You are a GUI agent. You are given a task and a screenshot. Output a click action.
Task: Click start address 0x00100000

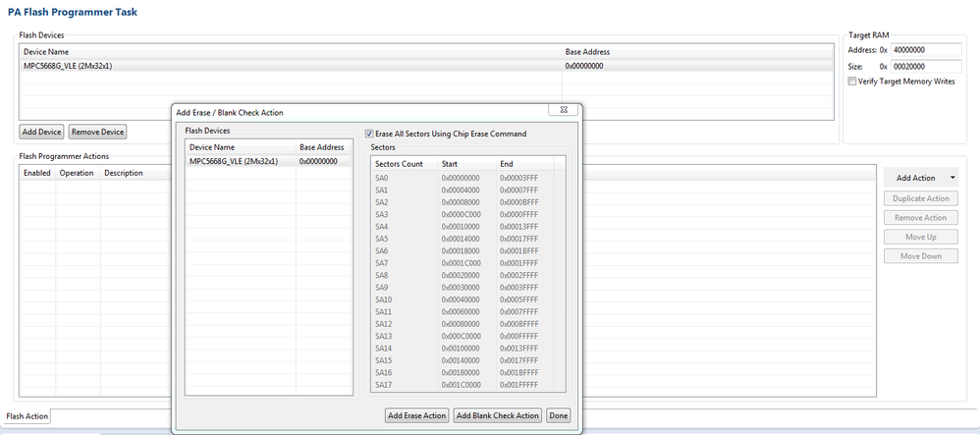point(461,349)
